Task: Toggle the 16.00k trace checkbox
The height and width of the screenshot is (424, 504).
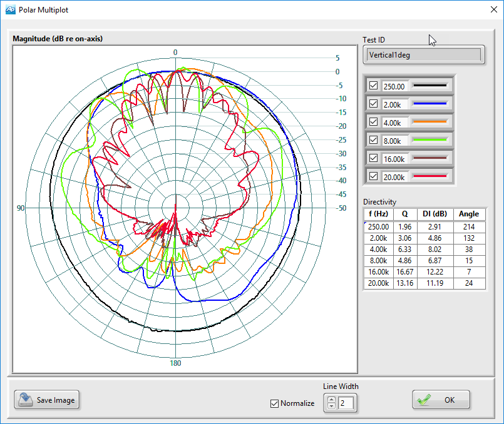Action: coord(374,158)
